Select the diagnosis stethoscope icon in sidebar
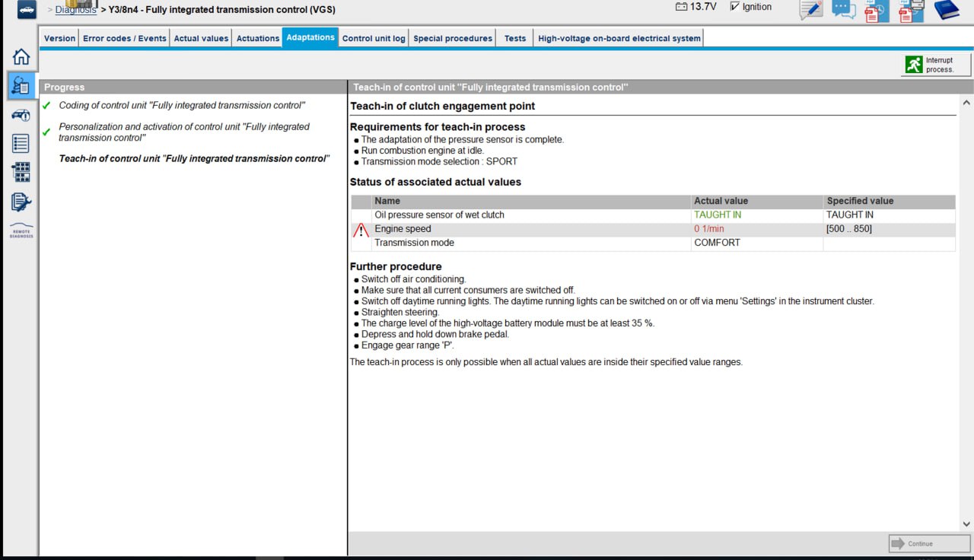This screenshot has width=974, height=560. (21, 85)
